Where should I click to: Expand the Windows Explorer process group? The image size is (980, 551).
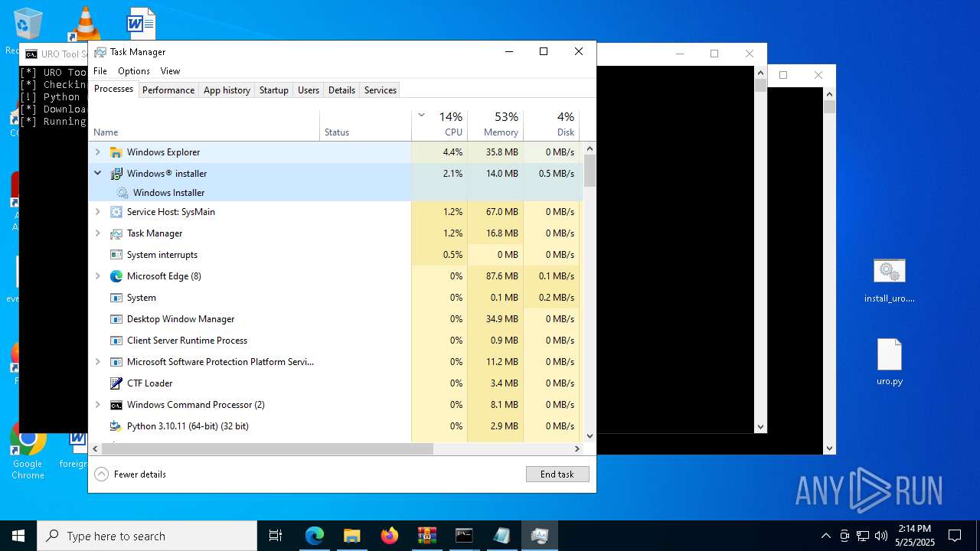[97, 152]
